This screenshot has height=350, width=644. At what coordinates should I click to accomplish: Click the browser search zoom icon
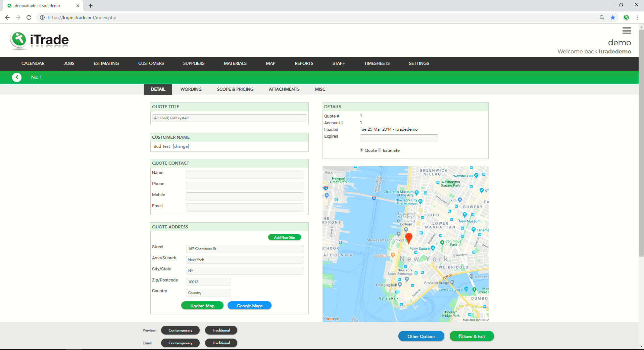tap(601, 17)
